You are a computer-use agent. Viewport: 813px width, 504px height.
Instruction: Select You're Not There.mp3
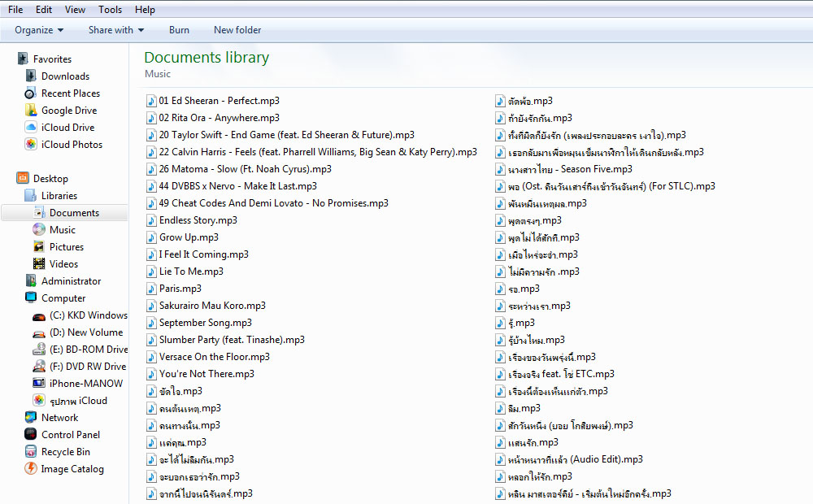(200, 374)
